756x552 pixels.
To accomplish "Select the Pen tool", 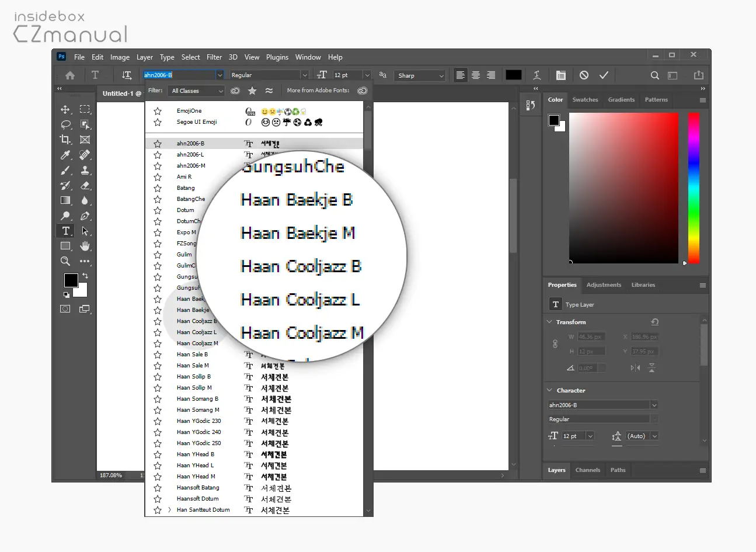I will (x=85, y=216).
